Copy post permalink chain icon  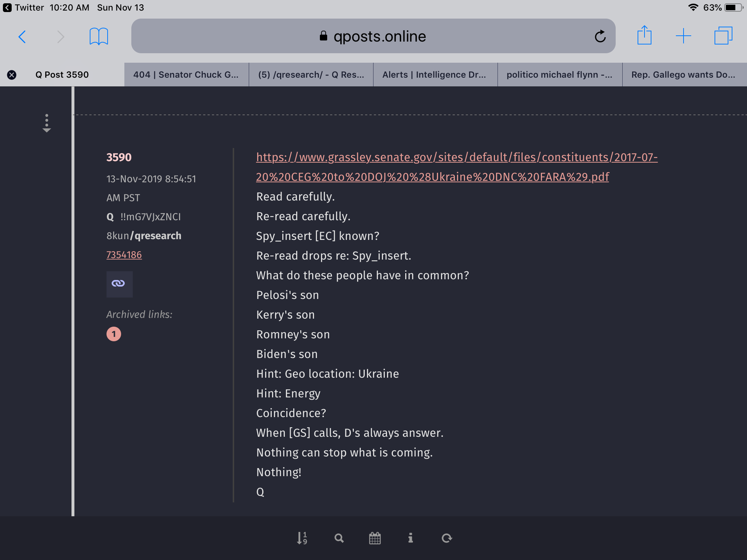pos(119,284)
